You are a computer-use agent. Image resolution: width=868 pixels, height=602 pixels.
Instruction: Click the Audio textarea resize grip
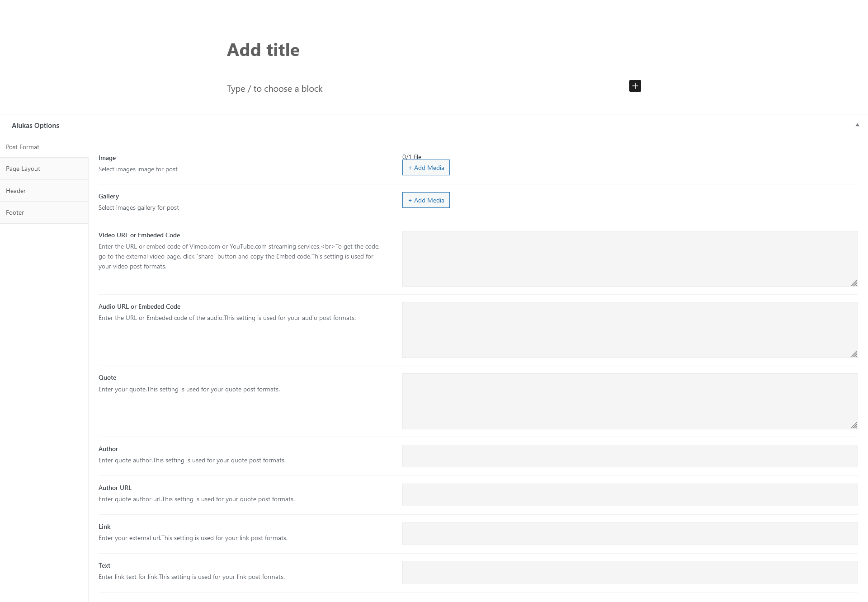(x=854, y=354)
